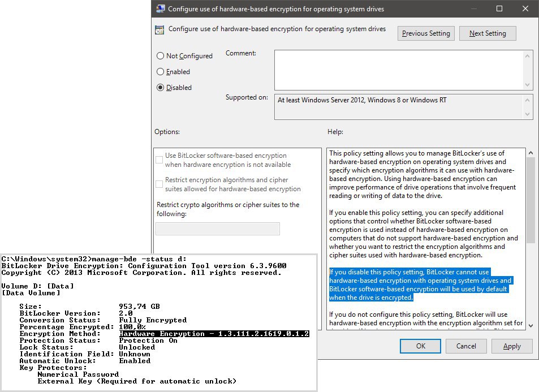Click 'If you do not configure' help paragraph
Screen dimensions: 539x392
click(x=425, y=319)
